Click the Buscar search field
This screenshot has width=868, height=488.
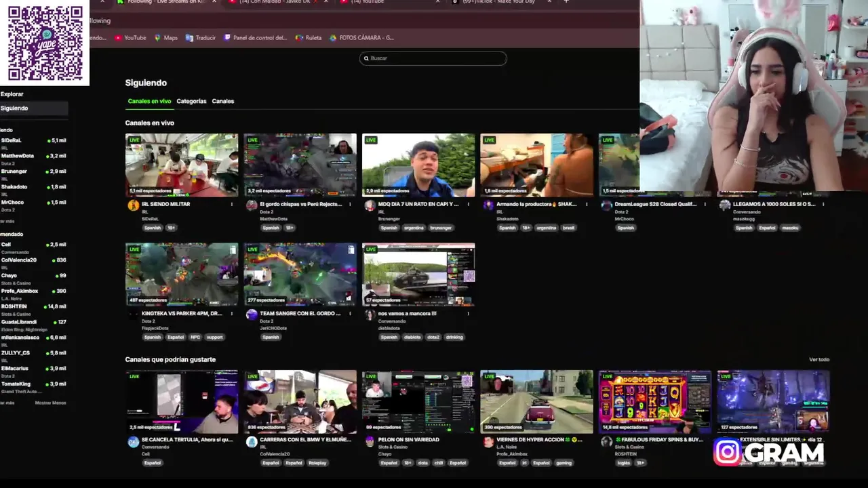coord(433,58)
